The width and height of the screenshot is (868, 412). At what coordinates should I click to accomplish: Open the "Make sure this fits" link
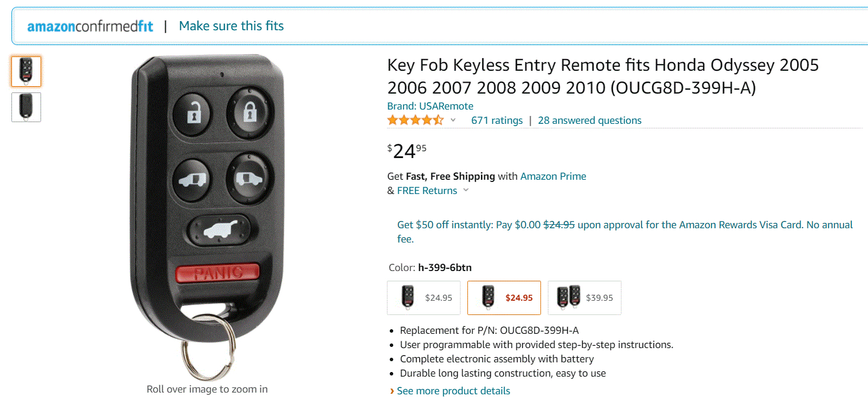tap(231, 26)
